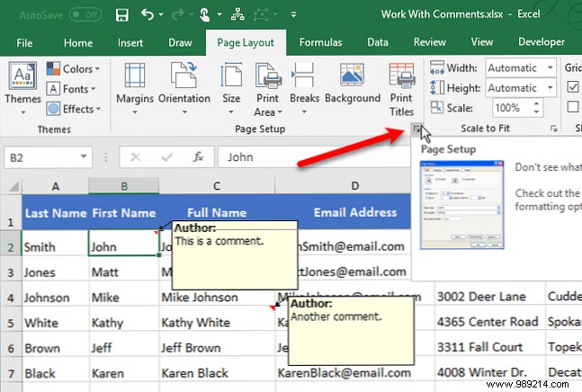Image resolution: width=582 pixels, height=392 pixels.
Task: Select column C header
Action: tap(217, 186)
